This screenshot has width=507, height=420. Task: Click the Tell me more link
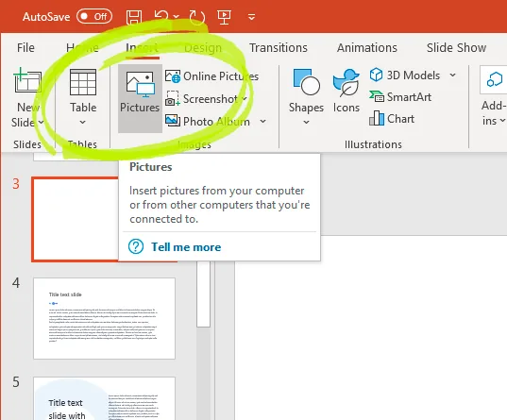pyautogui.click(x=186, y=247)
